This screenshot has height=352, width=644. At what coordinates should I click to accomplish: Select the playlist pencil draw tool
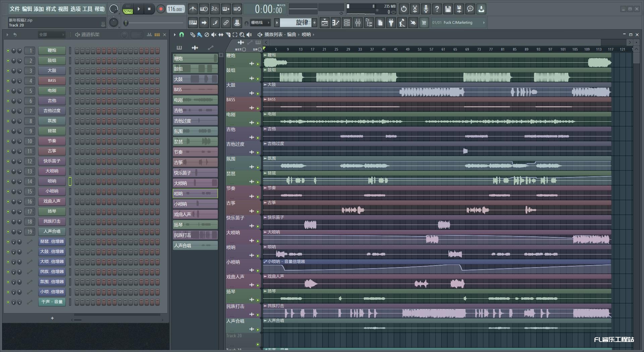pos(193,35)
